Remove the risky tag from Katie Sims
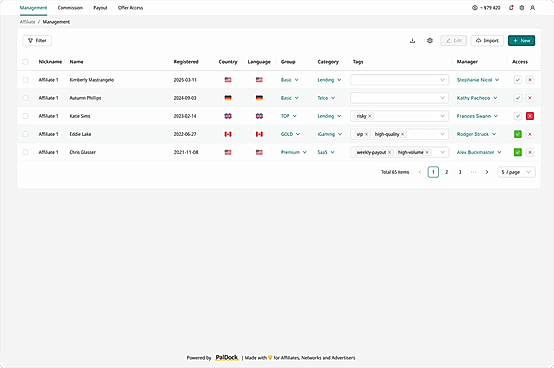The height and width of the screenshot is (368, 554). (370, 116)
